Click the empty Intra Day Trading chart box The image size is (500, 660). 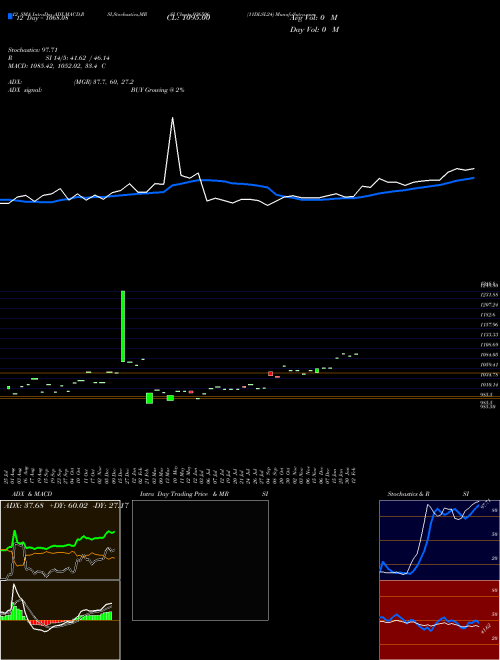pos(200,560)
